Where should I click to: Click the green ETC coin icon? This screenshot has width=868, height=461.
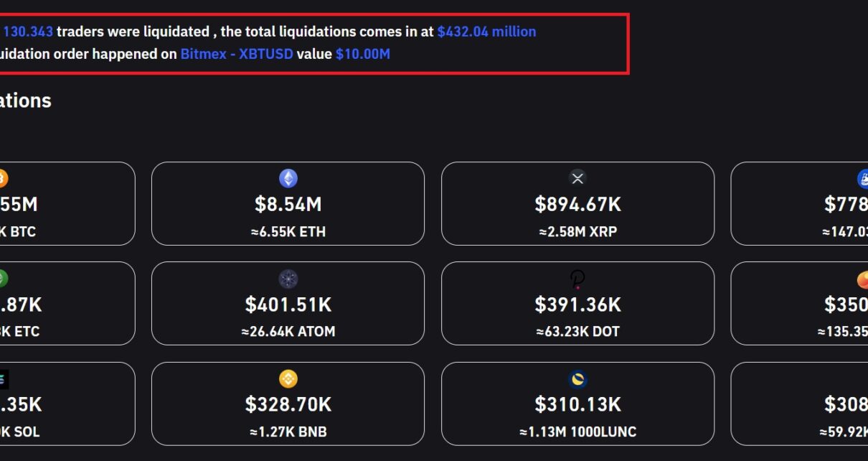coord(3,279)
